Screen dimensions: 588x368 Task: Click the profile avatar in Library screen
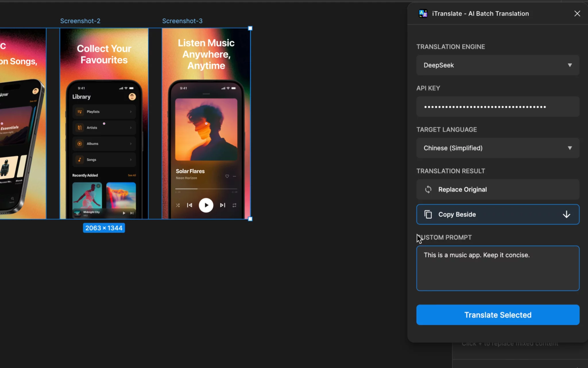(x=132, y=97)
